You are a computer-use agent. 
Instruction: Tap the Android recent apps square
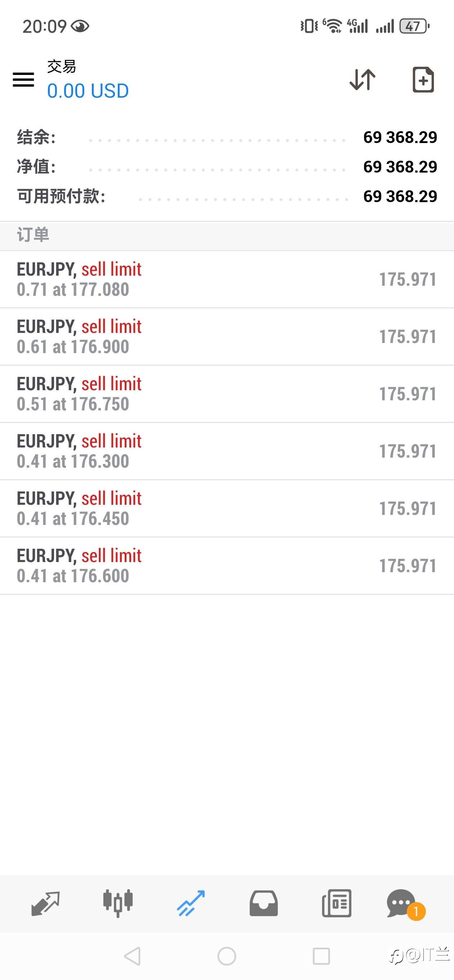point(321,956)
